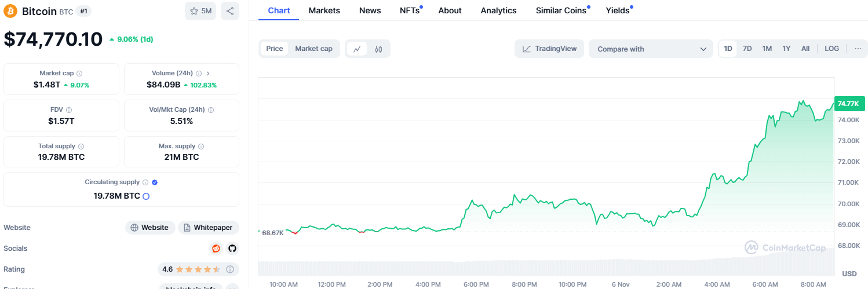Open the Bitcoin Whitepaper link

click(x=209, y=228)
